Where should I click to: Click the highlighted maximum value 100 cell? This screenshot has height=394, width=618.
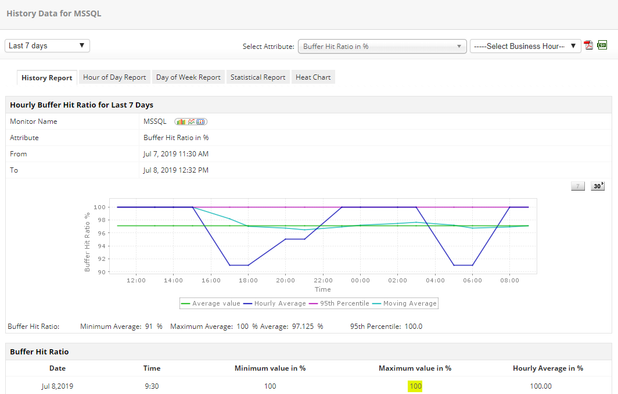click(415, 386)
